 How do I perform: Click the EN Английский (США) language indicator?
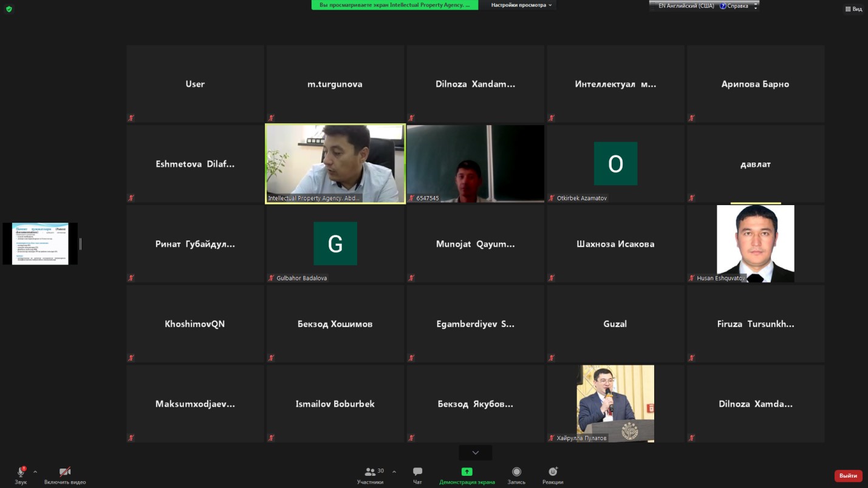point(685,6)
